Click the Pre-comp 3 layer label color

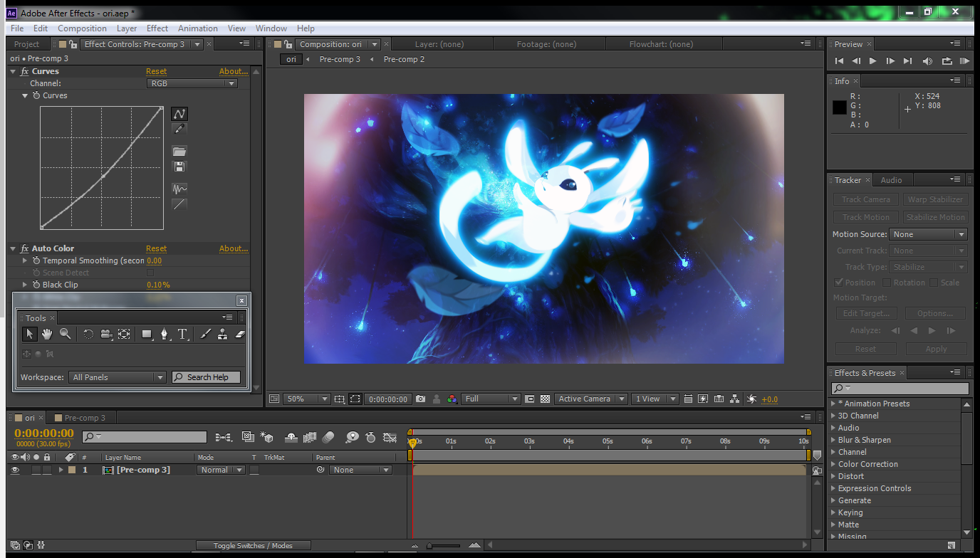pos(71,470)
